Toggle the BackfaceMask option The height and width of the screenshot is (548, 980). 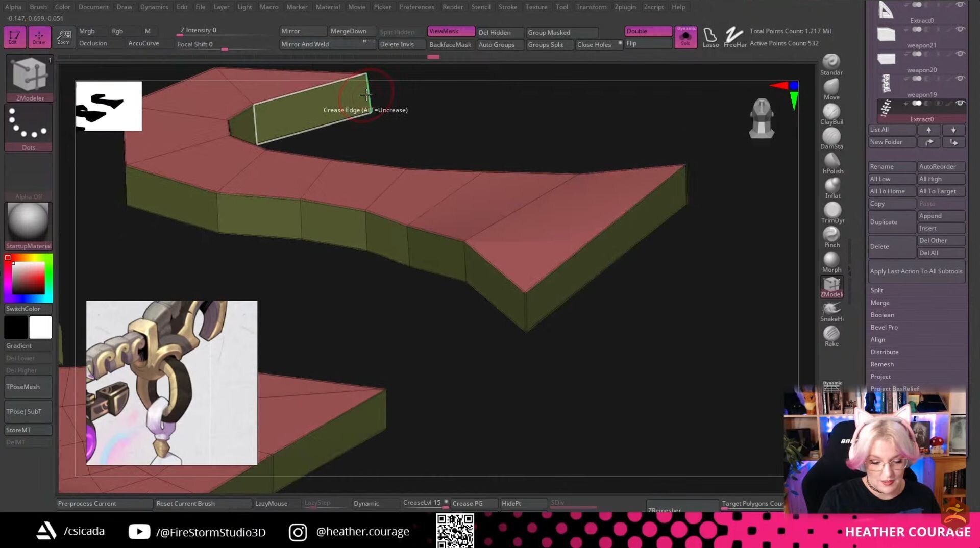click(451, 45)
